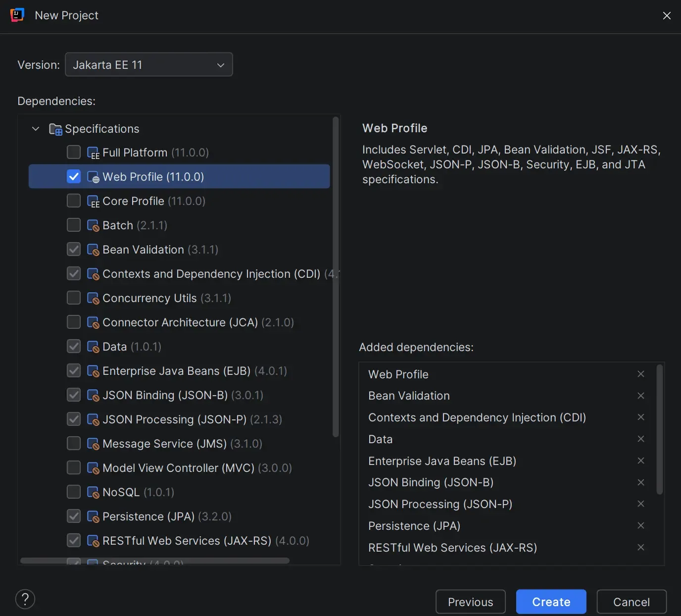Click the Create button
Viewport: 681px width, 616px height.
(551, 602)
